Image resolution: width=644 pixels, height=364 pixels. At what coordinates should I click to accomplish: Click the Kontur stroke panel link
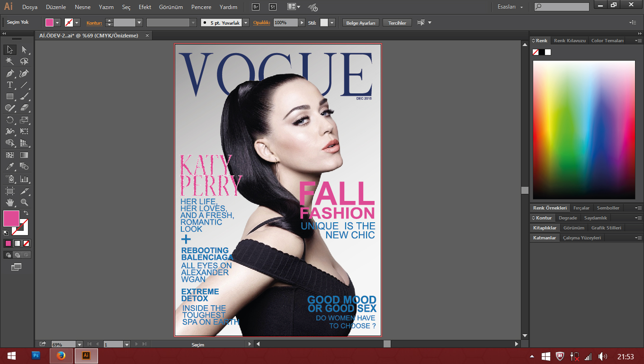click(x=94, y=23)
